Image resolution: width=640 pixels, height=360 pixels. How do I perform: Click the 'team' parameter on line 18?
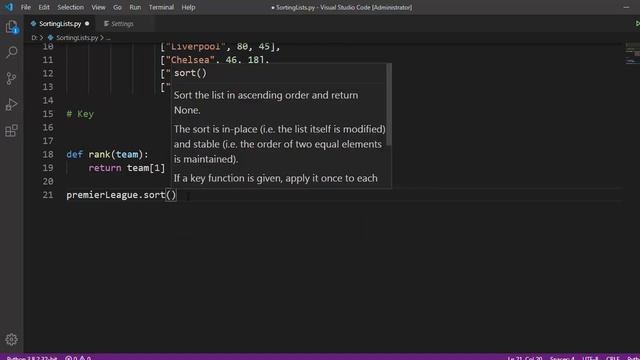[127, 154]
